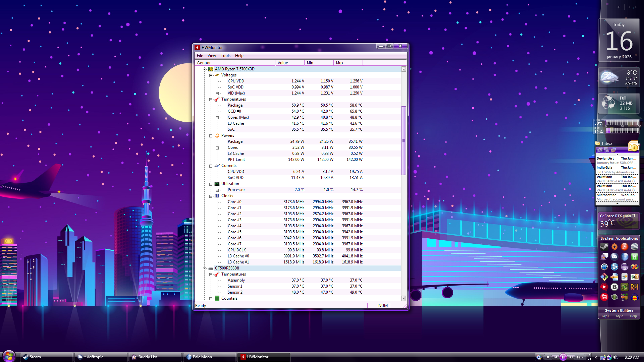The height and width of the screenshot is (362, 644).
Task: Open the red play-button application in sidebar dock
Action: [x=604, y=287]
